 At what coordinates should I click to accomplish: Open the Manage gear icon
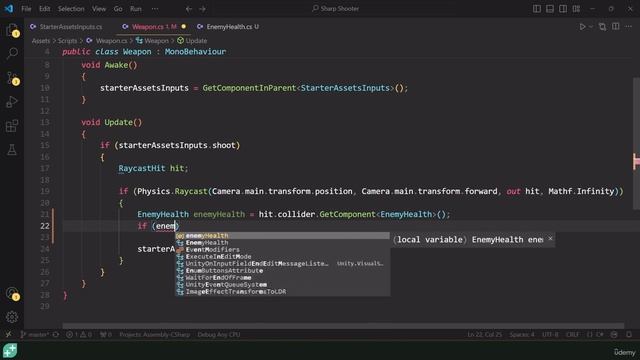click(12, 317)
